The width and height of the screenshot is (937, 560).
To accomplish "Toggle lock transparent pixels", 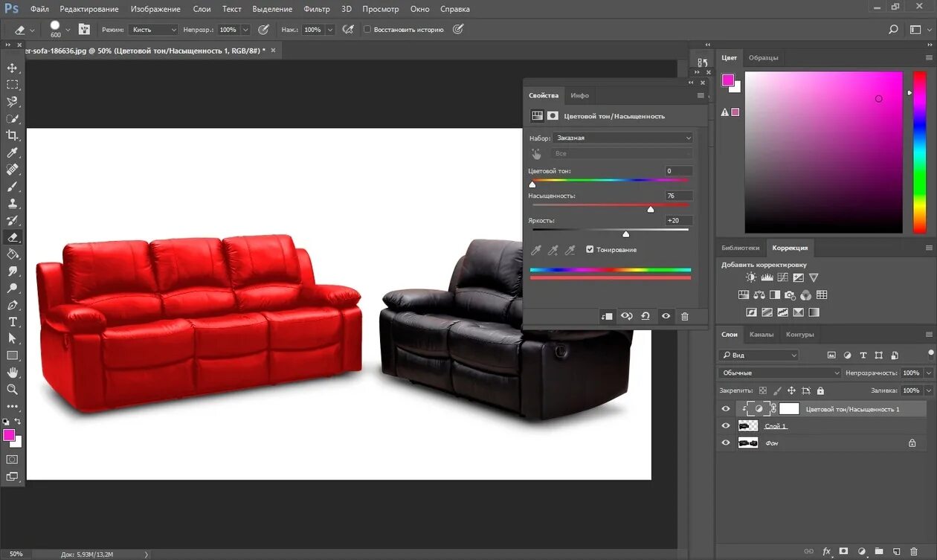I will (x=761, y=390).
